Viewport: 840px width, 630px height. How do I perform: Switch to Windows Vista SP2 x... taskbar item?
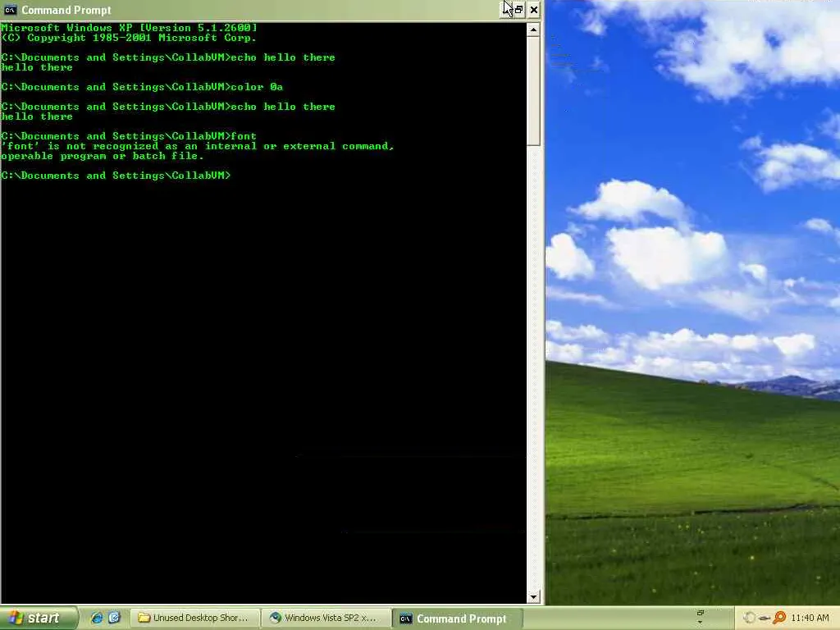tap(326, 619)
